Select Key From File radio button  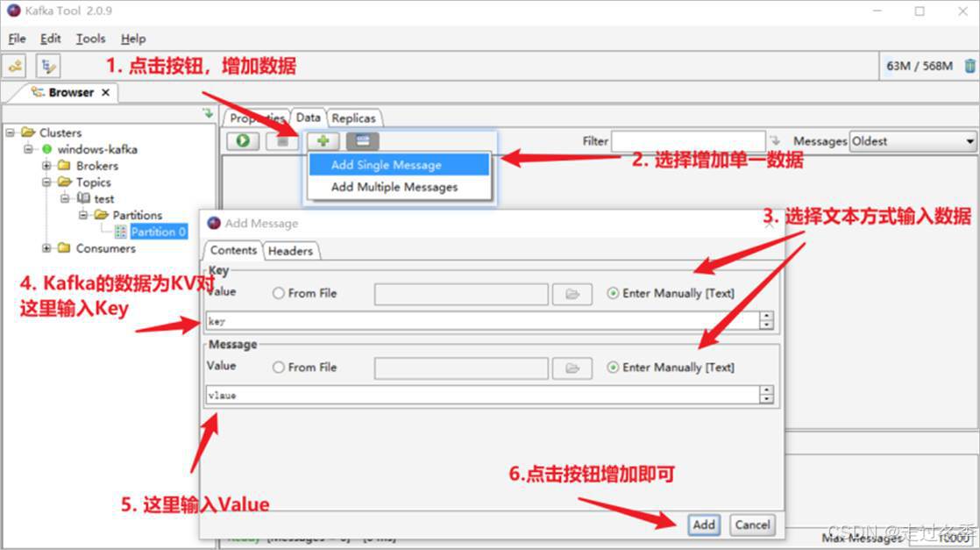click(x=278, y=293)
